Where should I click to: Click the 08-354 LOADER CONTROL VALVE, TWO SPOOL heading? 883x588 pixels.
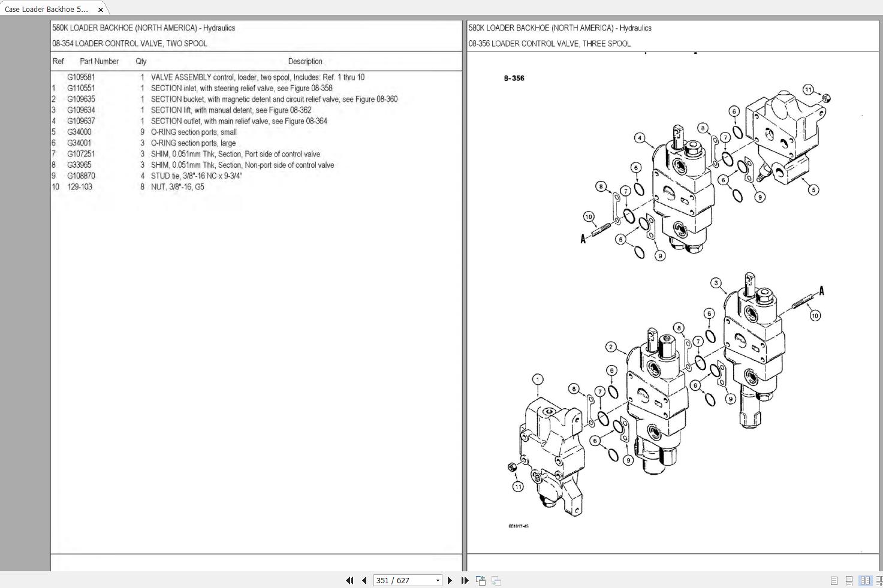[x=129, y=44]
